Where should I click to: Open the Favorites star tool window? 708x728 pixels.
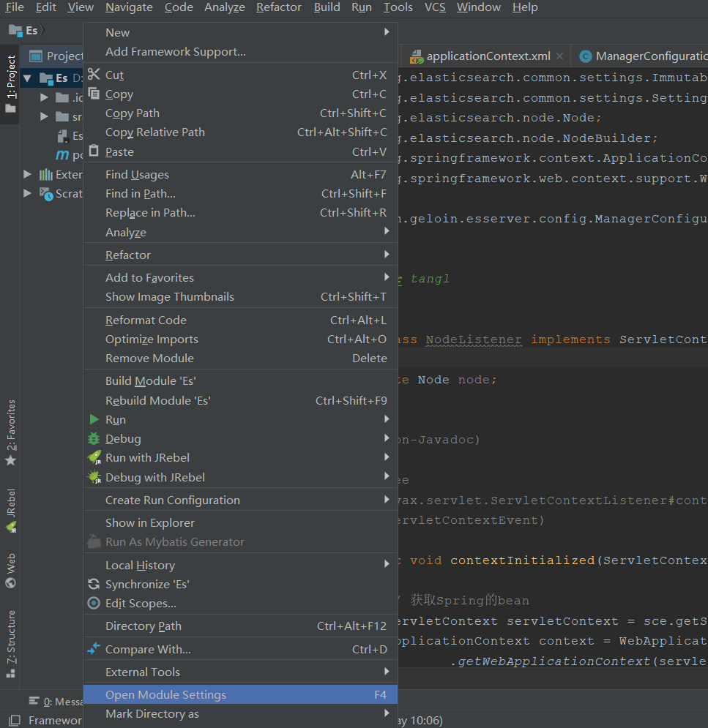coord(11,432)
